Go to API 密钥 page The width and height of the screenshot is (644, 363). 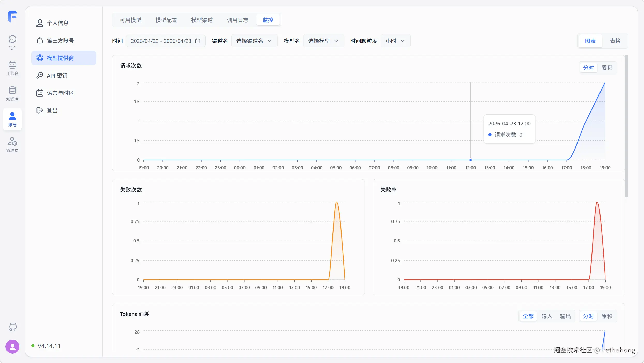(57, 76)
